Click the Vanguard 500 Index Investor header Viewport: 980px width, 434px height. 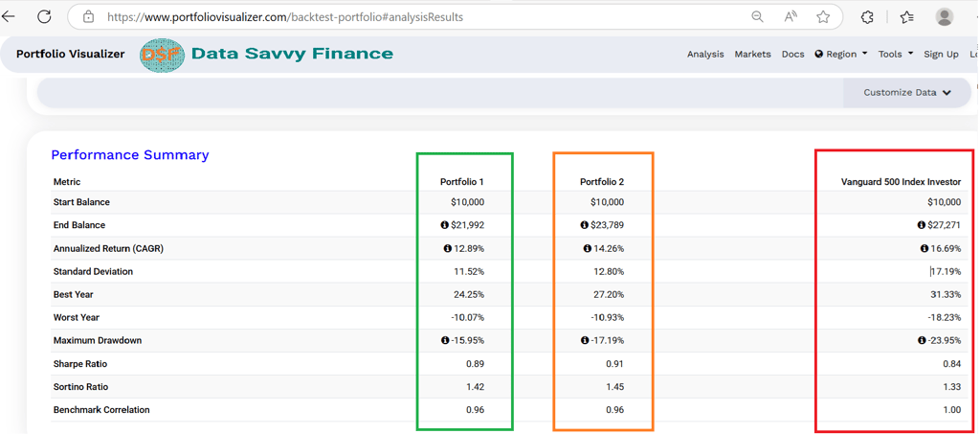[901, 182]
